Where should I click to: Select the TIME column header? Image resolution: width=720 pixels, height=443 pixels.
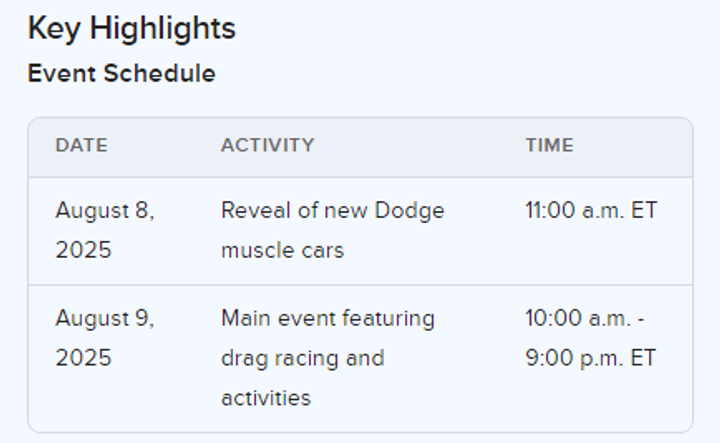[x=550, y=146]
